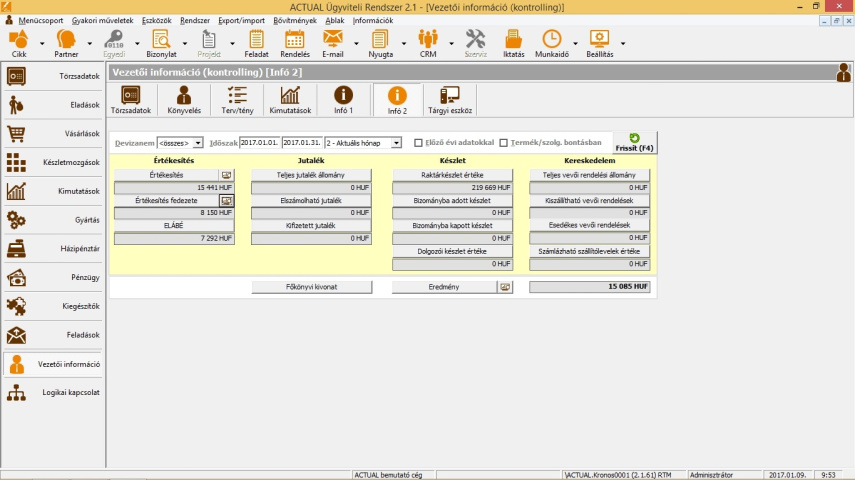Click the Időszak start date field
This screenshot has width=855, height=480.
[259, 143]
